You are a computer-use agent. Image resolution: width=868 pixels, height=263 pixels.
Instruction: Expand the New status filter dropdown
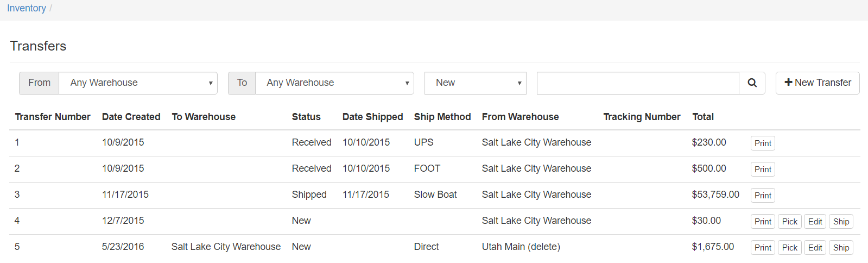476,83
